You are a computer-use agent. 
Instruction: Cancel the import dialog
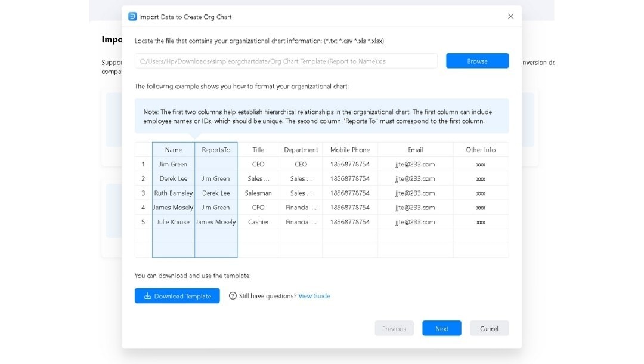(x=489, y=328)
